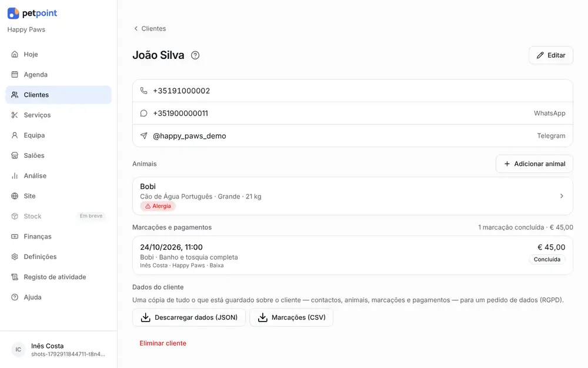Click the Definições gear icon
Viewport: 588px width, 368px height.
point(15,257)
